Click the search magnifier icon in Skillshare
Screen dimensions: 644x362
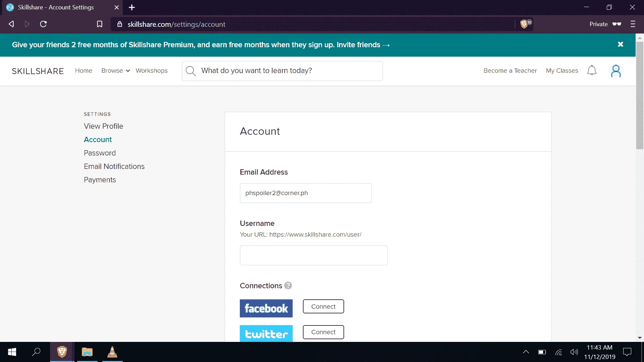click(191, 71)
